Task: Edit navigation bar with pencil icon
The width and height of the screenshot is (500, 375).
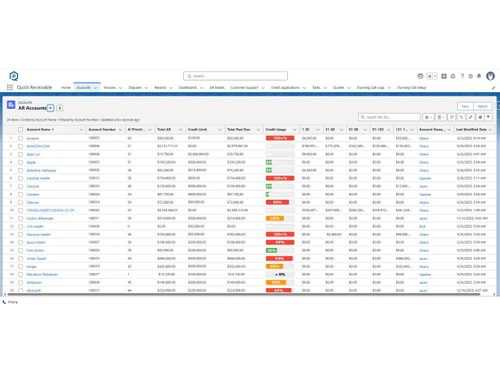Action: coord(493,88)
